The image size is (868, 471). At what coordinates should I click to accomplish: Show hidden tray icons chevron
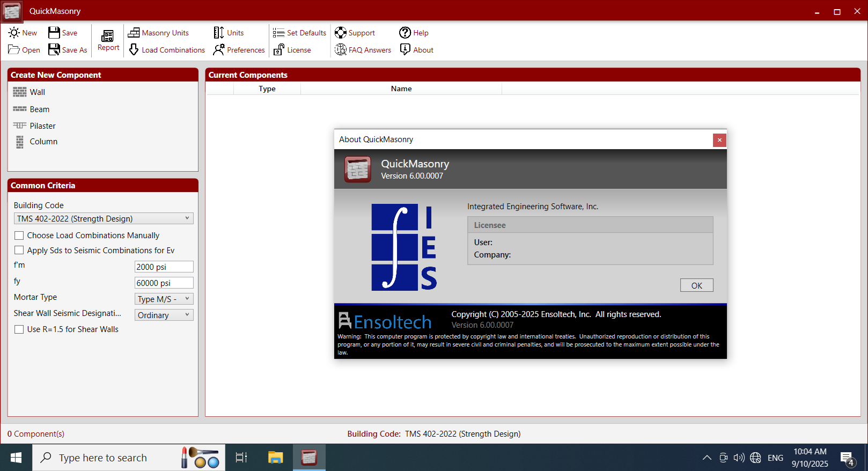[x=707, y=458]
